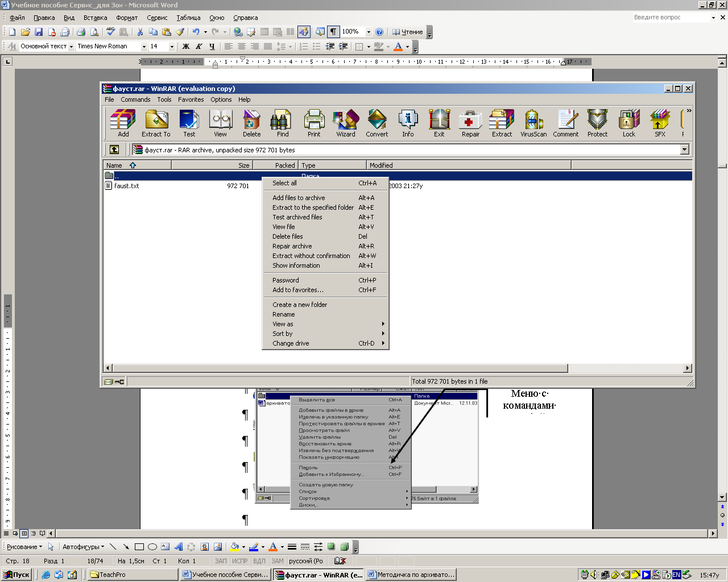Viewport: 728px width, 582px height.
Task: Insert WordArt from the Drawing toolbar
Action: pyautogui.click(x=178, y=547)
